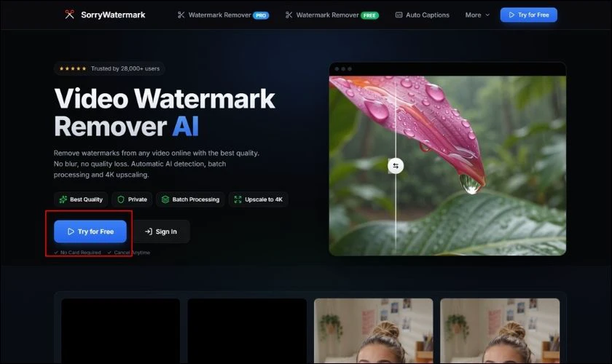This screenshot has height=364, width=612.
Task: Click the shield icon in Private badge
Action: [121, 199]
